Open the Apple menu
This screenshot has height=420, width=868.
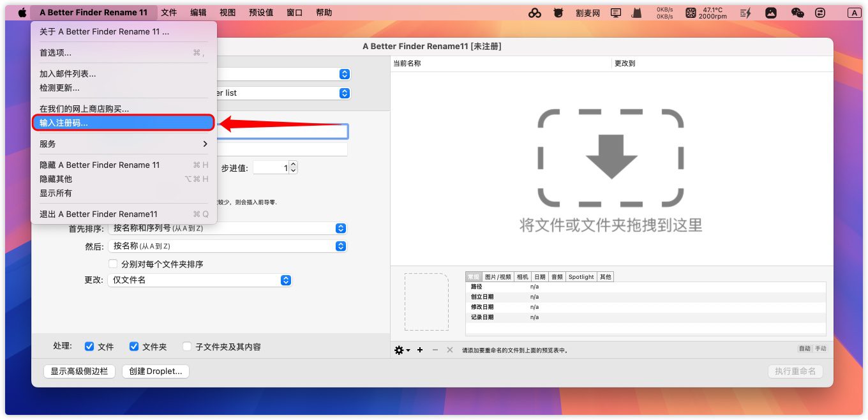(22, 13)
